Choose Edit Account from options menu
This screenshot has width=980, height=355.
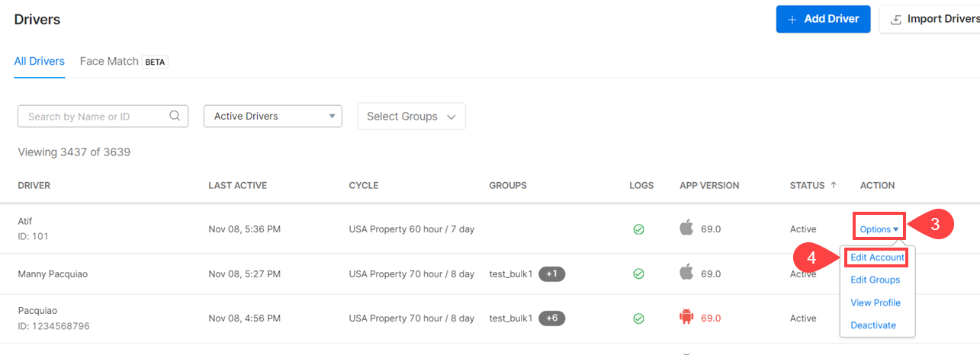[x=877, y=257]
